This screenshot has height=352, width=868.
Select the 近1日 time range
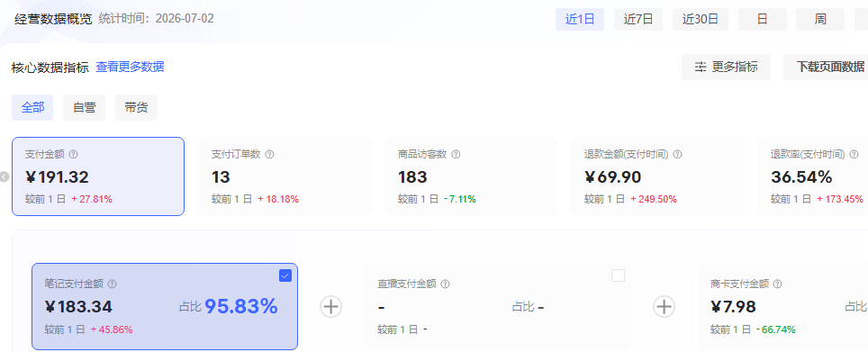click(580, 20)
